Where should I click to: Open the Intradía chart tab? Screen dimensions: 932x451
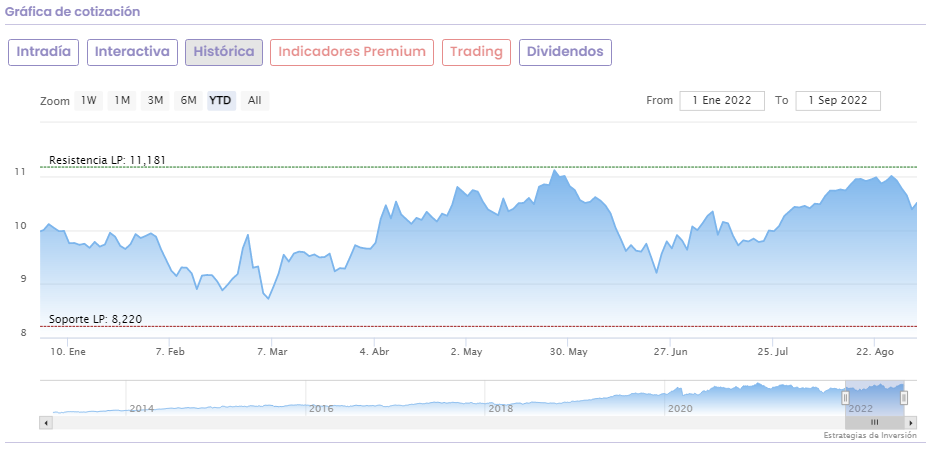(x=43, y=52)
